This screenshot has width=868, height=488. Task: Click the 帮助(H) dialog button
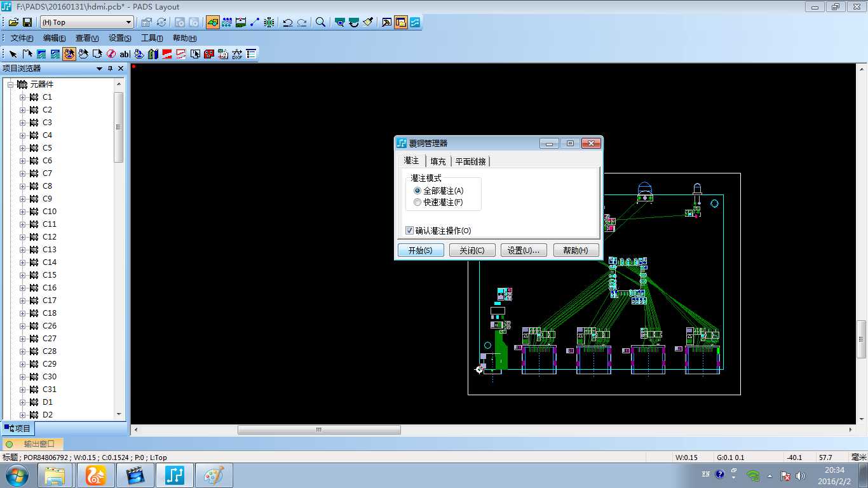576,250
